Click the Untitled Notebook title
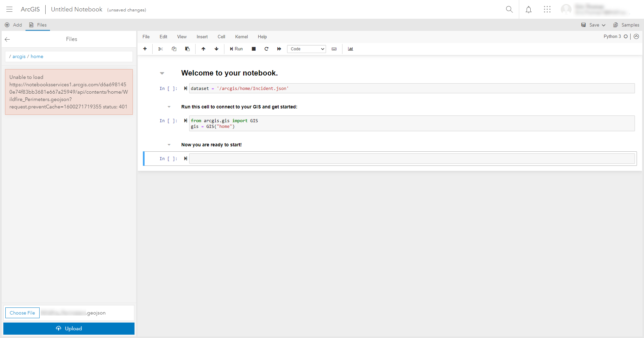Image resolution: width=644 pixels, height=338 pixels. 76,9
